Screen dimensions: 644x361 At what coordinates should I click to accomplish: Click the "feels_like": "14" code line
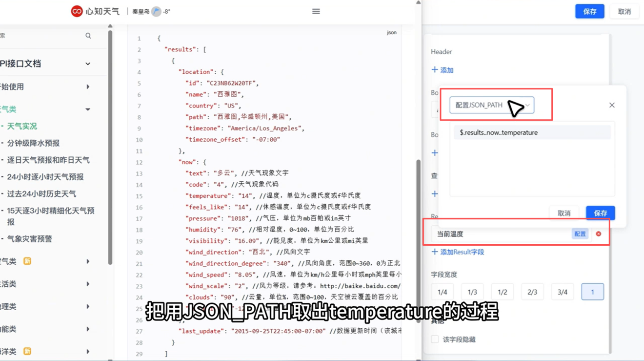[x=278, y=207]
